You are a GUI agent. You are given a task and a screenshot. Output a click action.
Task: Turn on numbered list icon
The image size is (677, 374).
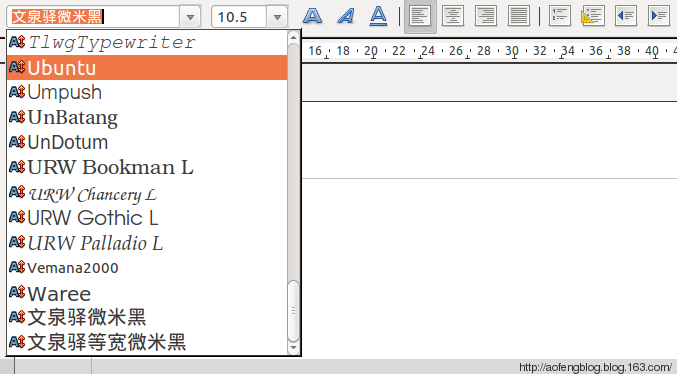tap(560, 16)
